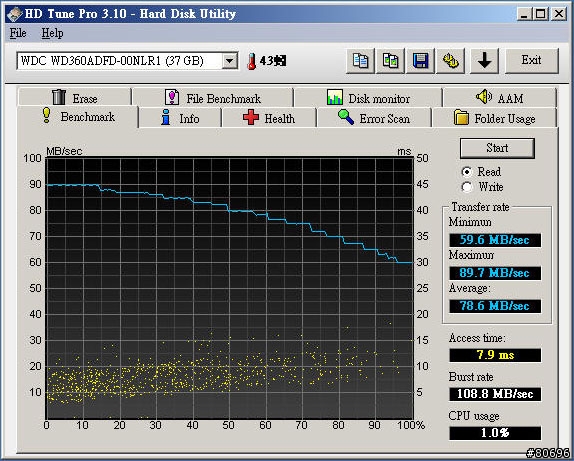Open the options gear icon
Screen dimensions: 574x461
[451, 61]
